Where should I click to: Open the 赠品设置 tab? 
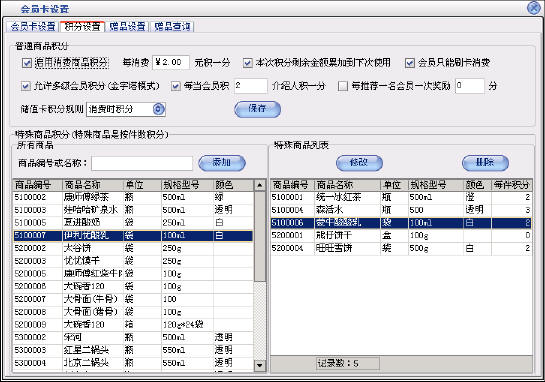click(x=127, y=26)
